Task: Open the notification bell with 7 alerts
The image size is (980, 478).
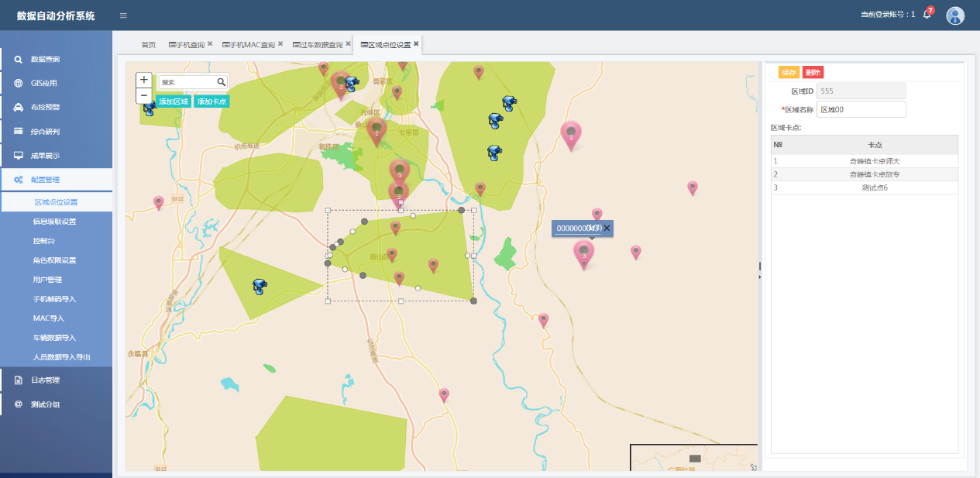Action: click(x=927, y=15)
